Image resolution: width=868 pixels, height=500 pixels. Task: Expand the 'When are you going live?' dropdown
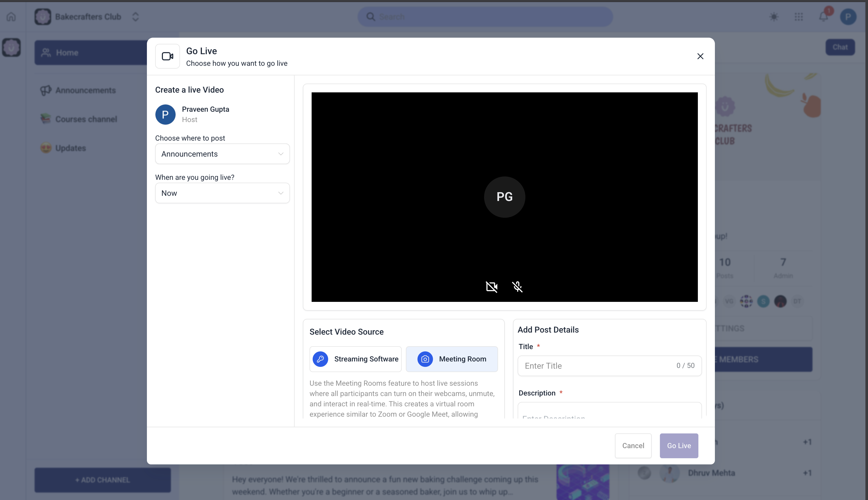[x=222, y=193]
